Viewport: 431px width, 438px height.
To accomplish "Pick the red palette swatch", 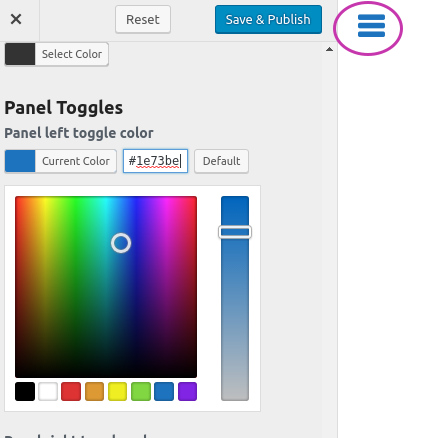I will point(71,391).
